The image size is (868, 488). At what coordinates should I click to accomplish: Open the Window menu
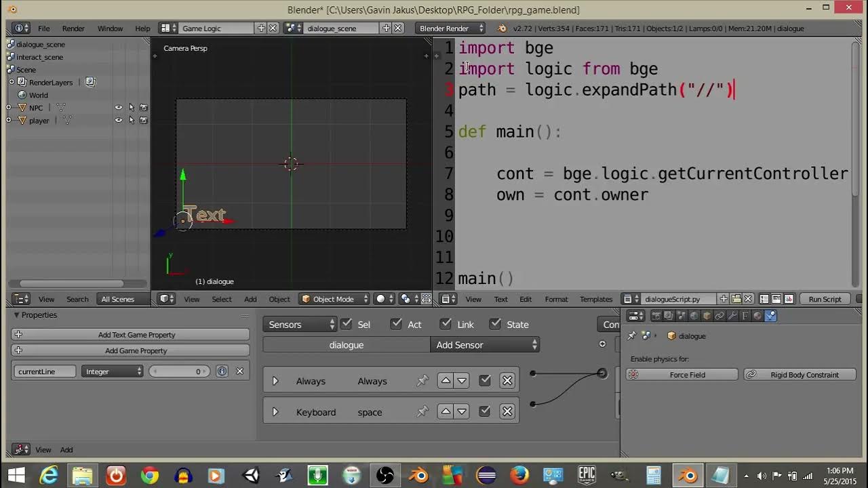pyautogui.click(x=110, y=28)
